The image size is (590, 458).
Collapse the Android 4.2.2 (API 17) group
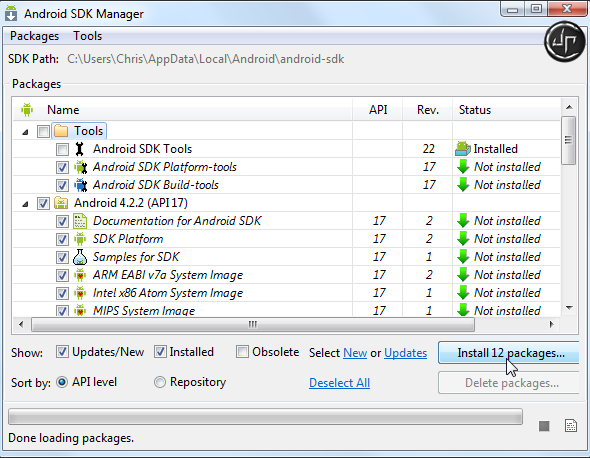tap(25, 204)
